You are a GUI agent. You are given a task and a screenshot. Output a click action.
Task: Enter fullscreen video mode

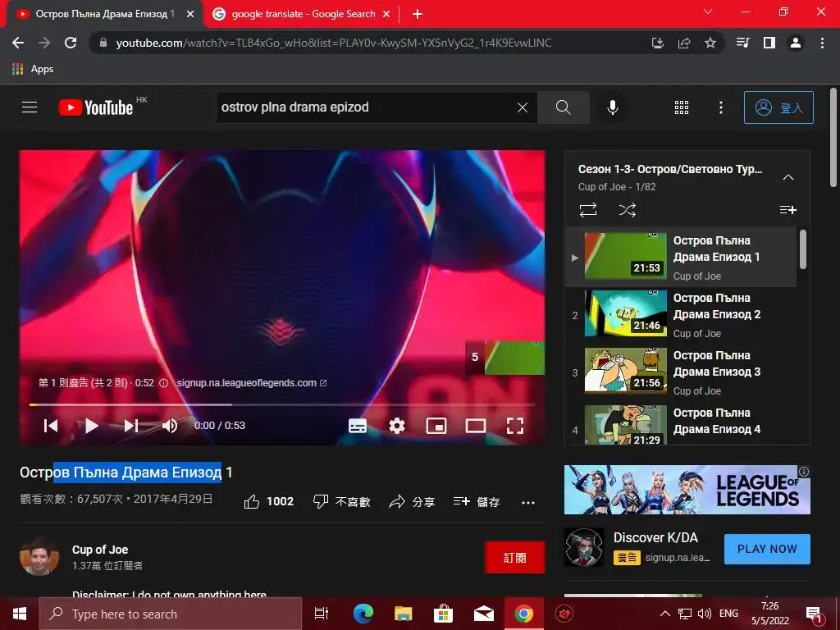[x=515, y=426]
